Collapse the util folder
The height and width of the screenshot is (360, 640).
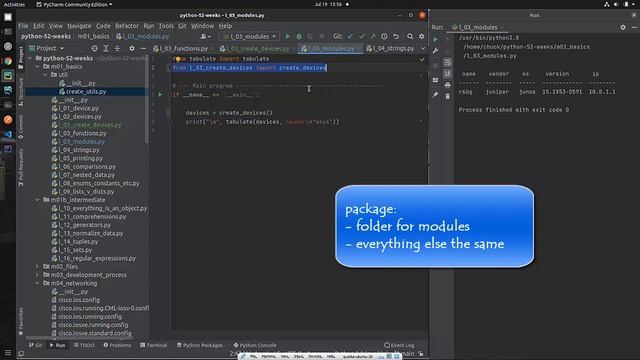click(45, 75)
